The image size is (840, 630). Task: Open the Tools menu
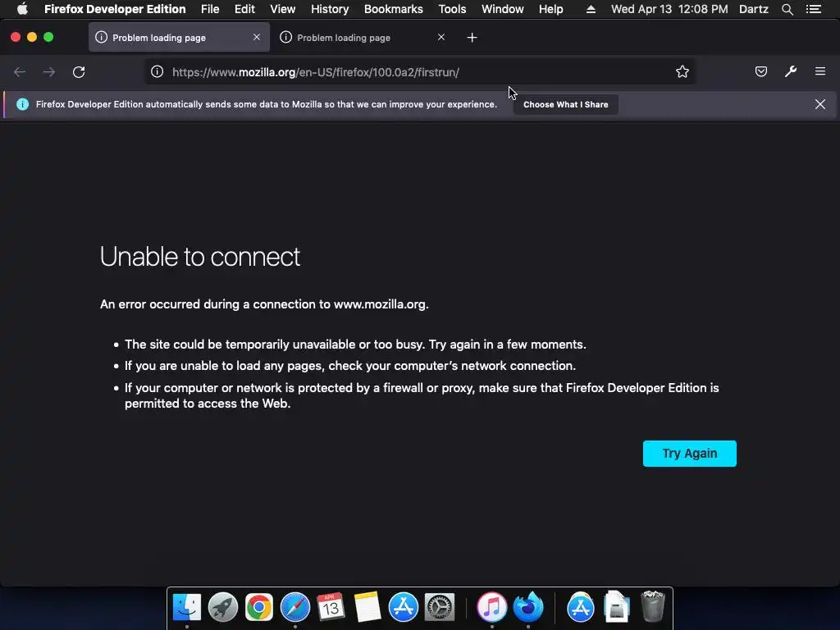(x=452, y=9)
